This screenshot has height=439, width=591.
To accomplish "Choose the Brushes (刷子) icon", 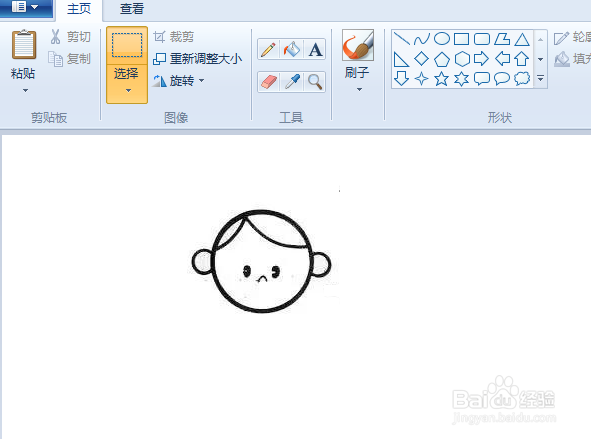I will pos(358,45).
